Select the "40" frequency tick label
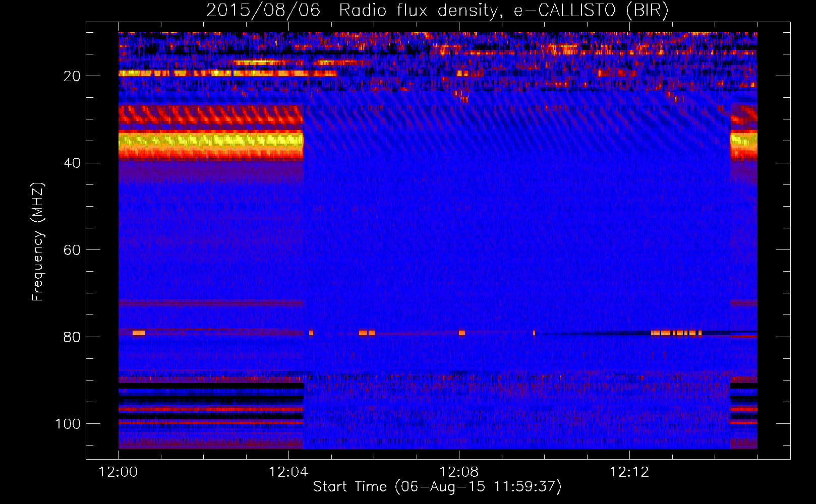Screen dimensions: 816x504 coord(73,163)
